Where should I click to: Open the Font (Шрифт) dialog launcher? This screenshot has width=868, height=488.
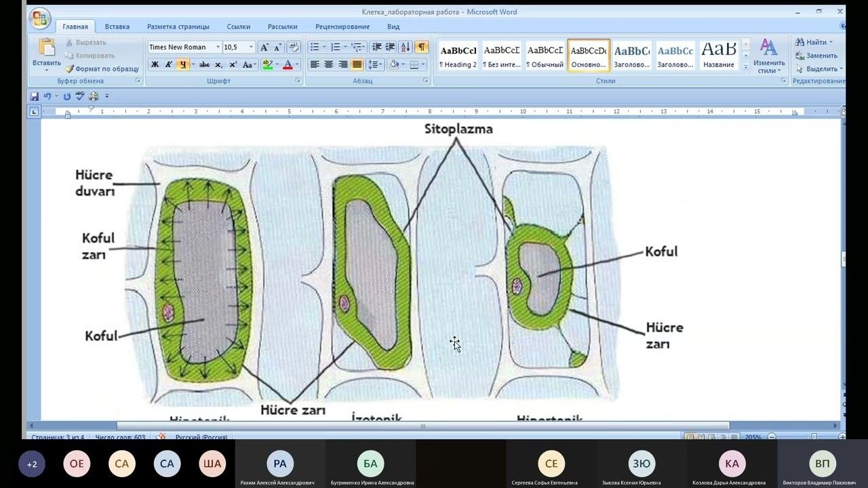298,81
